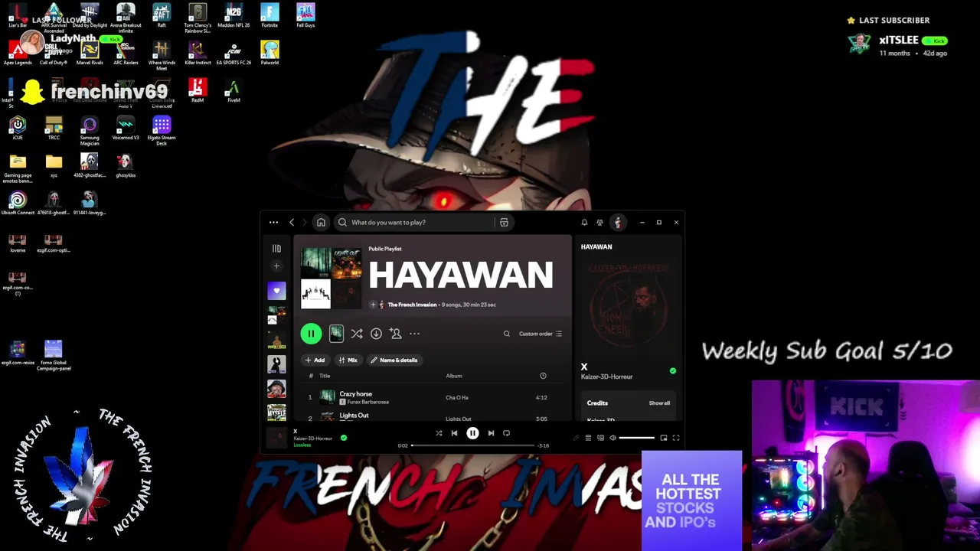
Task: Select Raft desktop shortcut
Action: click(x=162, y=15)
